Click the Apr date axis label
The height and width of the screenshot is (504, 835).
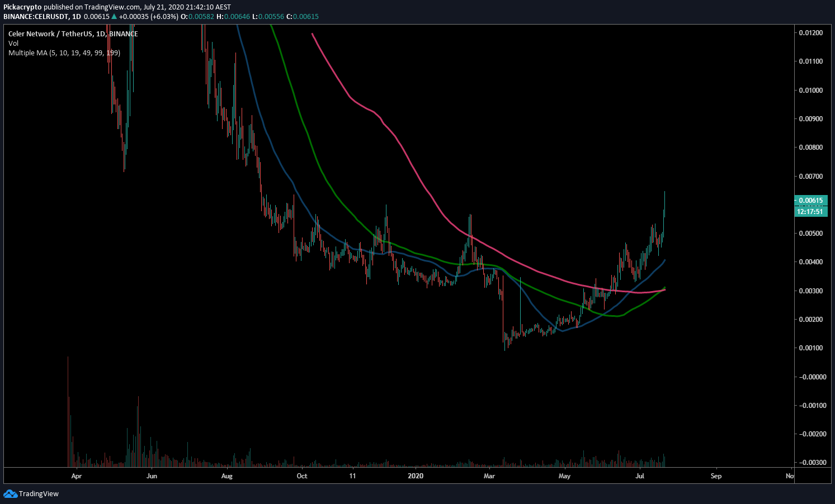click(x=77, y=476)
